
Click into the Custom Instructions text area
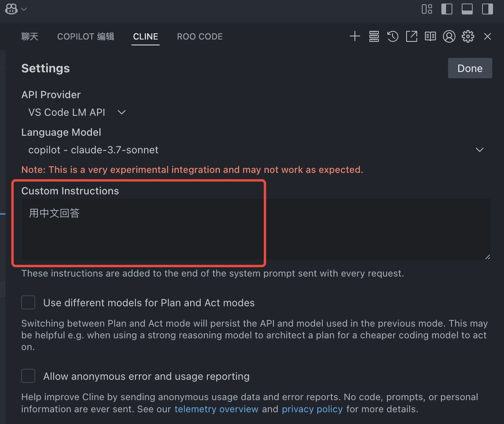(256, 229)
